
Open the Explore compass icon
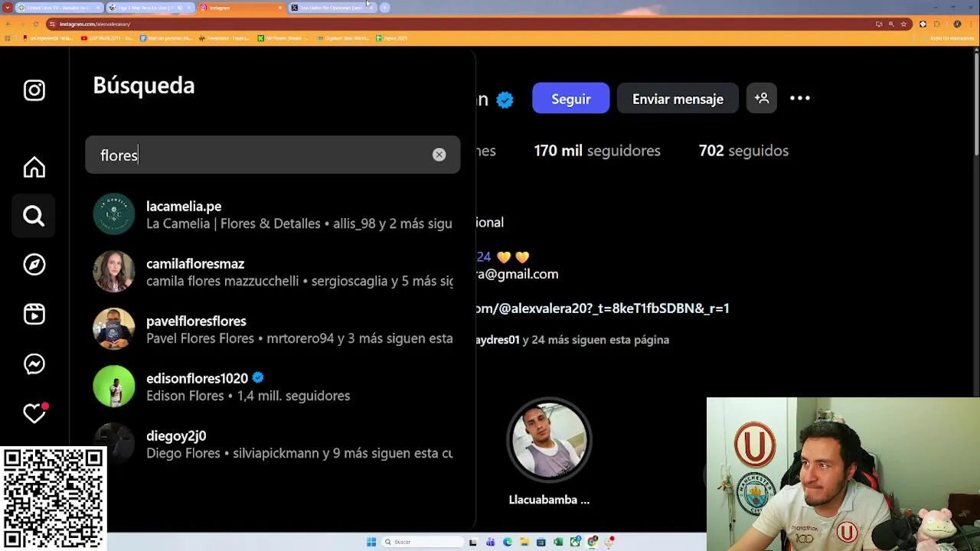(34, 265)
